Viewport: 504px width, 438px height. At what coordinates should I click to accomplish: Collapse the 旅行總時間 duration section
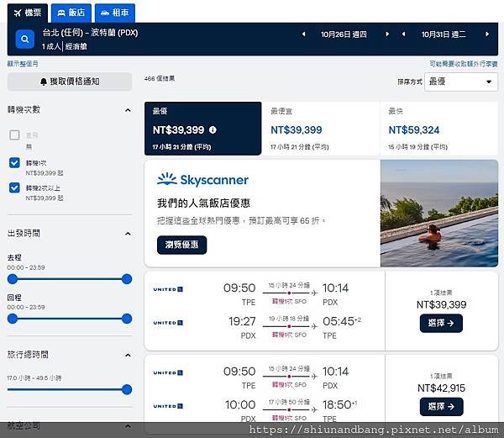128,355
